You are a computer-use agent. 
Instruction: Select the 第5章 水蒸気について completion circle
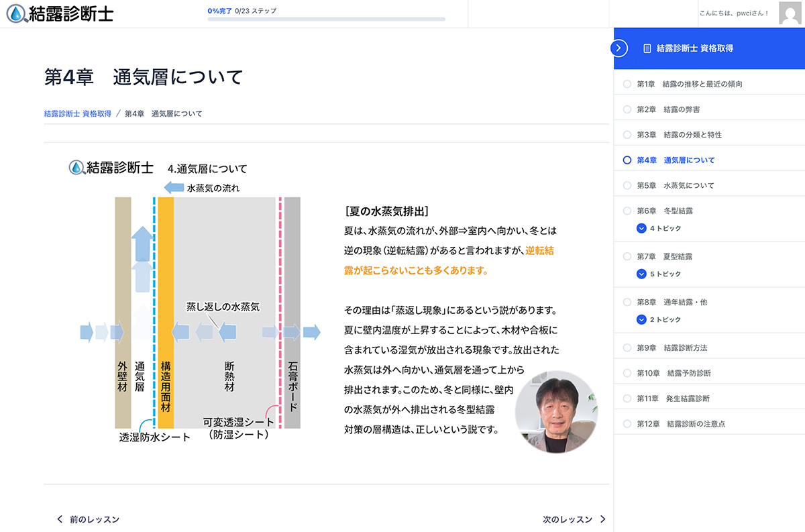pos(627,185)
